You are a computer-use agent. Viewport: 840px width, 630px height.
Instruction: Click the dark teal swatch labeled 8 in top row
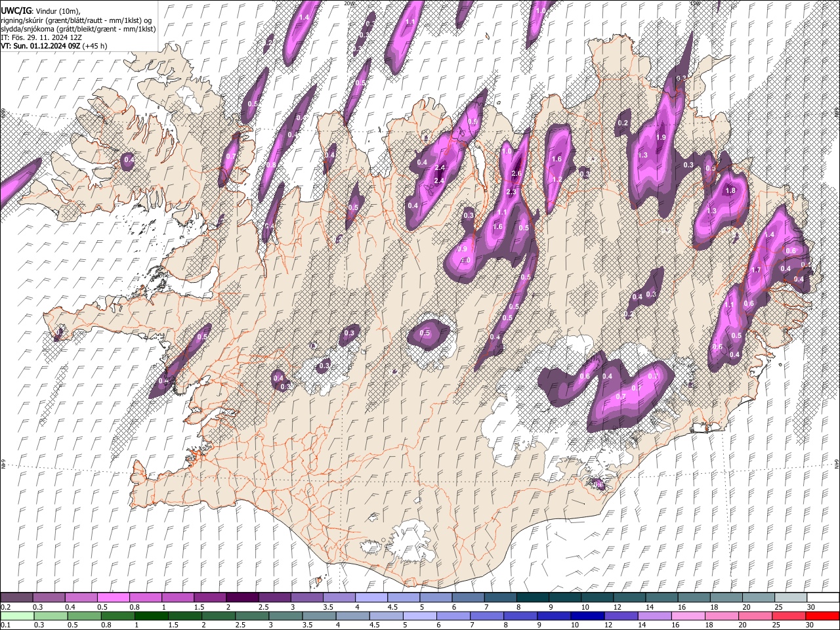point(533,598)
